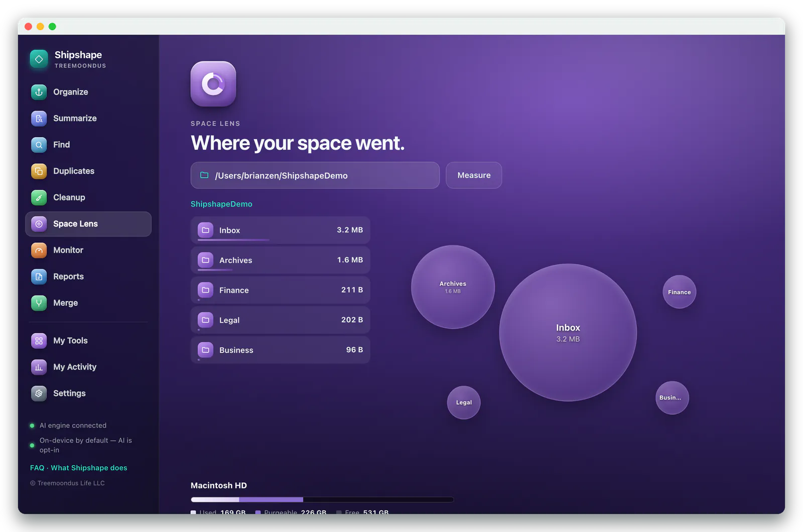803x532 pixels.
Task: Click the yellow minimize window button
Action: point(40,27)
